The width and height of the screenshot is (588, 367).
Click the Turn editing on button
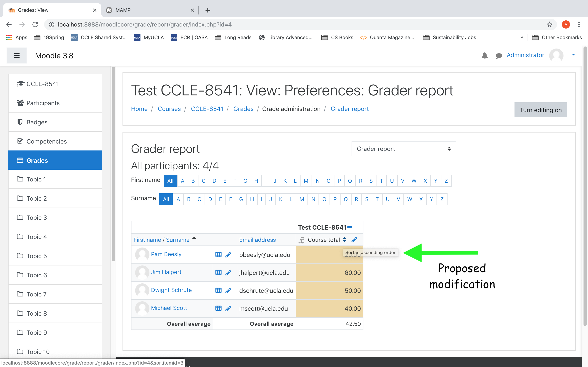coord(541,110)
